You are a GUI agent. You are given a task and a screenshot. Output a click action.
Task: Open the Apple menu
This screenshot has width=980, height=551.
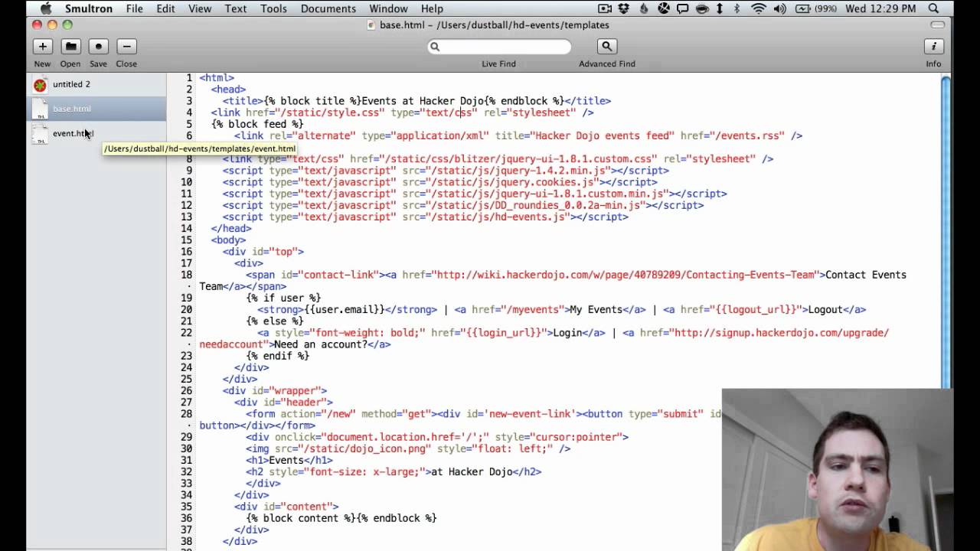[45, 8]
